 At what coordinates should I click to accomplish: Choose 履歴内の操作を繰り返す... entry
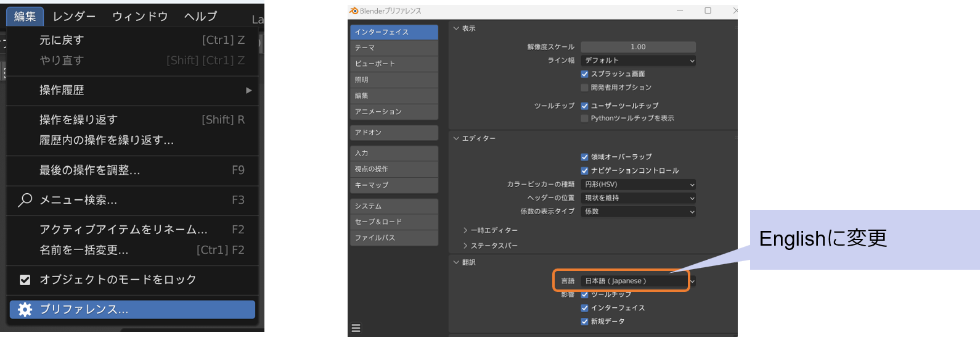click(x=133, y=140)
